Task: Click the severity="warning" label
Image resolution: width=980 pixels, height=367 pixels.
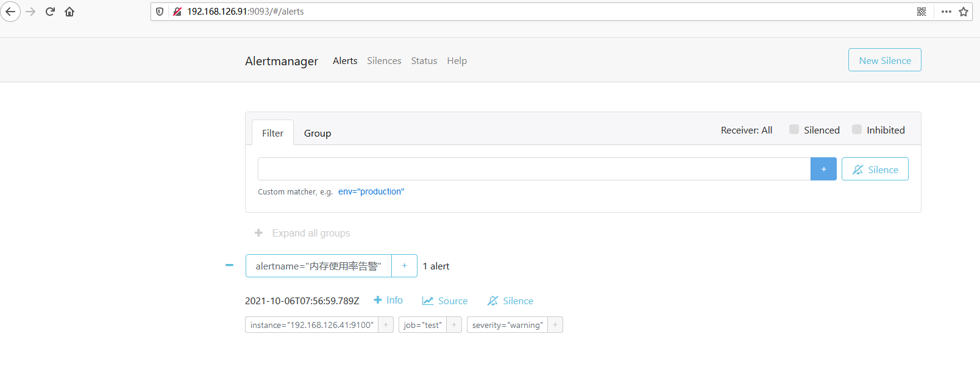Action: [507, 325]
